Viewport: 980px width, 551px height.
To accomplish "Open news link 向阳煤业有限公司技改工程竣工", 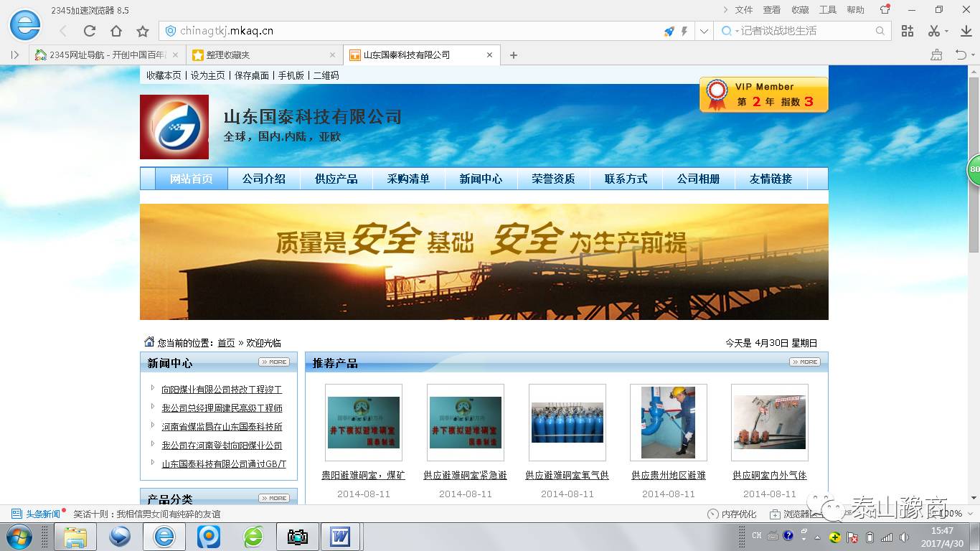I will (x=222, y=390).
